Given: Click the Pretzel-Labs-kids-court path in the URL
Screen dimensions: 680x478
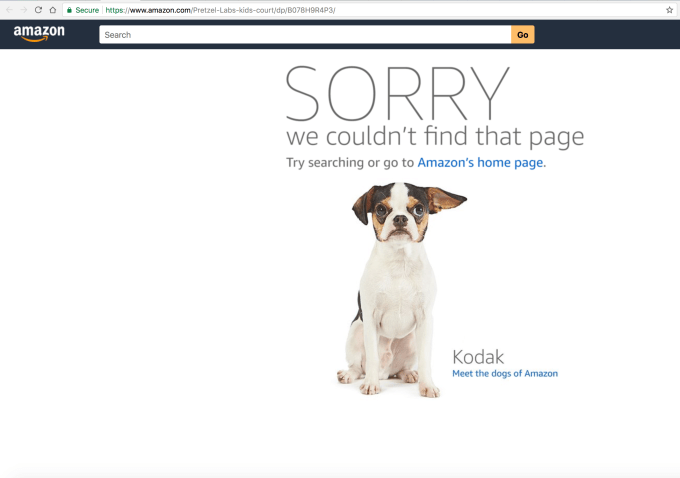Looking at the screenshot, I should (x=233, y=10).
